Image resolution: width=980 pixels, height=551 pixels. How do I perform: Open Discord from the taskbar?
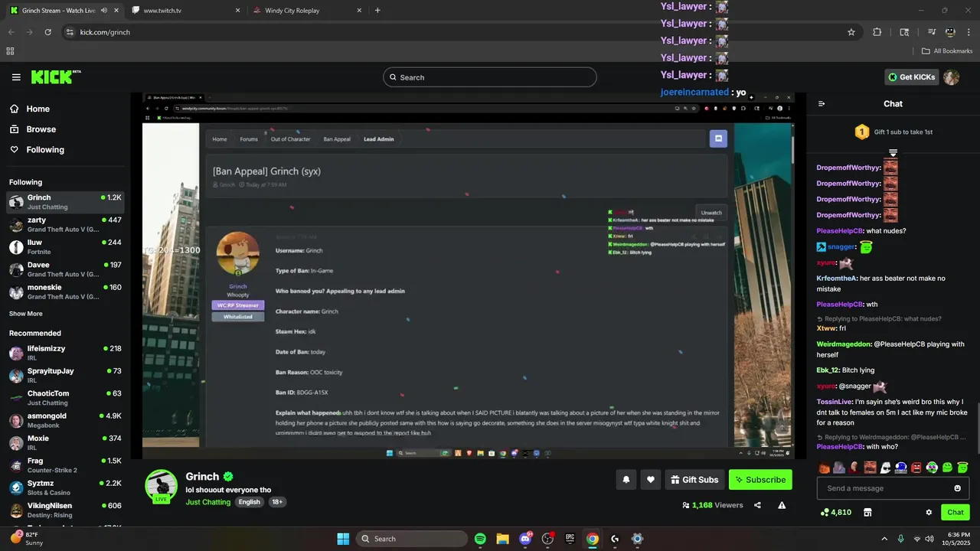(525, 539)
